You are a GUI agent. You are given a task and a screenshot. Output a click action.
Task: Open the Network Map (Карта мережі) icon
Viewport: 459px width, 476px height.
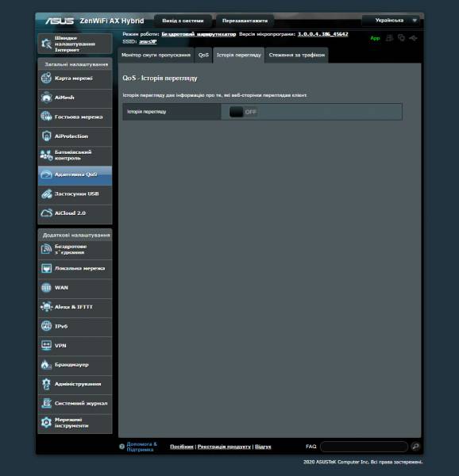pyautogui.click(x=46, y=78)
